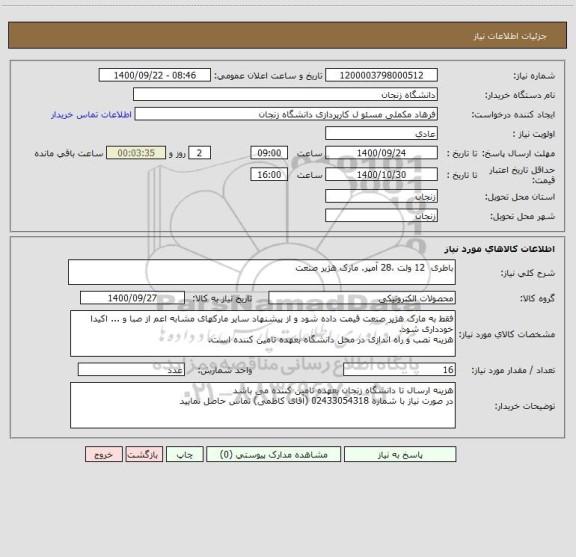The image size is (576, 557).
Task: Click the buyer name field دانشگاه زنجان
Action: (285, 94)
